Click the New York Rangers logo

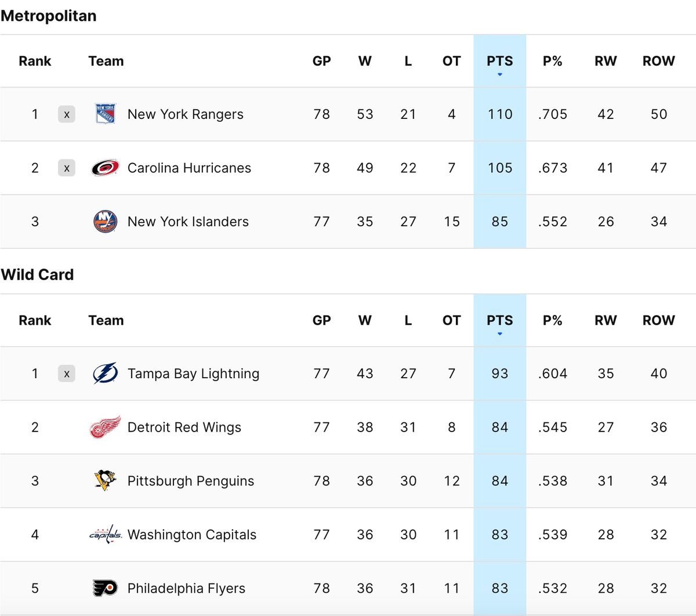click(x=106, y=114)
